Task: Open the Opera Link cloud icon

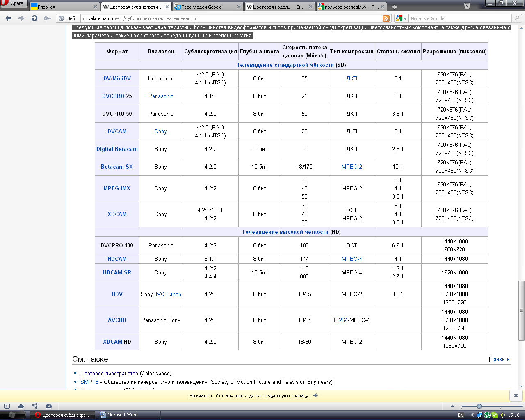Action: tap(21, 406)
